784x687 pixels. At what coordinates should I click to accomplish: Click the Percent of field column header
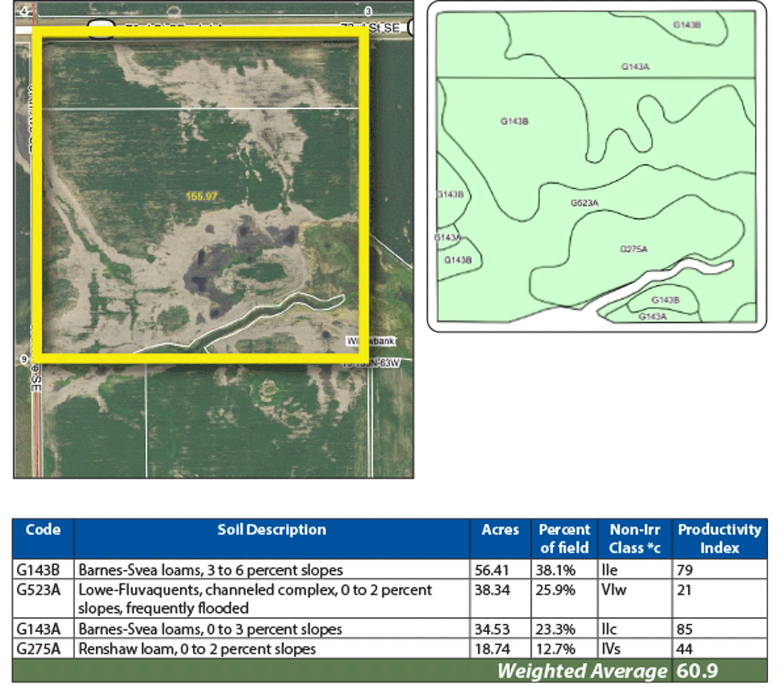pyautogui.click(x=564, y=539)
